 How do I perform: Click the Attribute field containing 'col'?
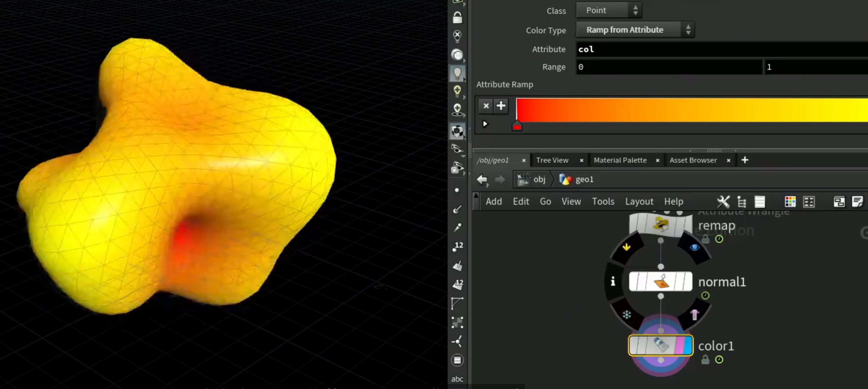pyautogui.click(x=722, y=49)
